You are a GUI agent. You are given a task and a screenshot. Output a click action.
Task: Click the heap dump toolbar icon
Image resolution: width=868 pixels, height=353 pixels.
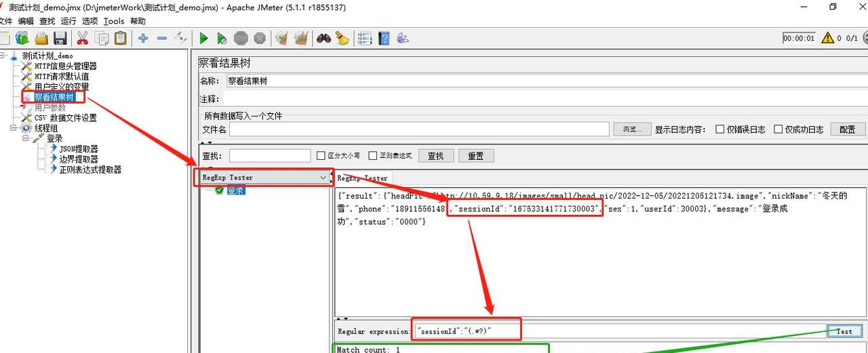point(403,38)
